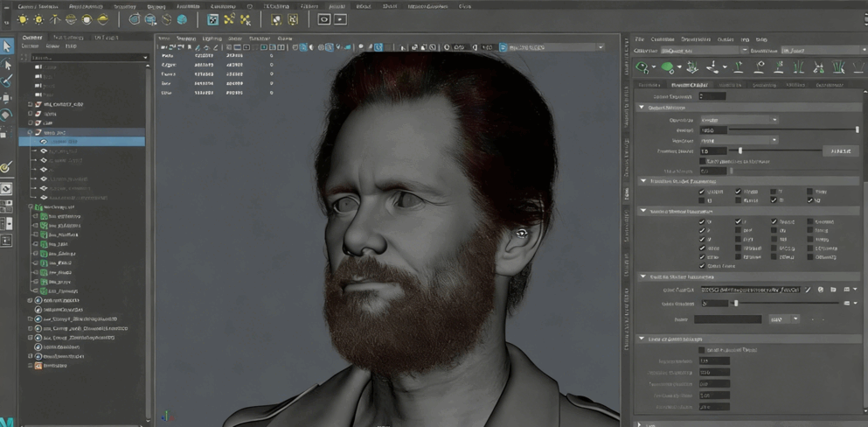Open the File menu in right panel

[x=640, y=39]
